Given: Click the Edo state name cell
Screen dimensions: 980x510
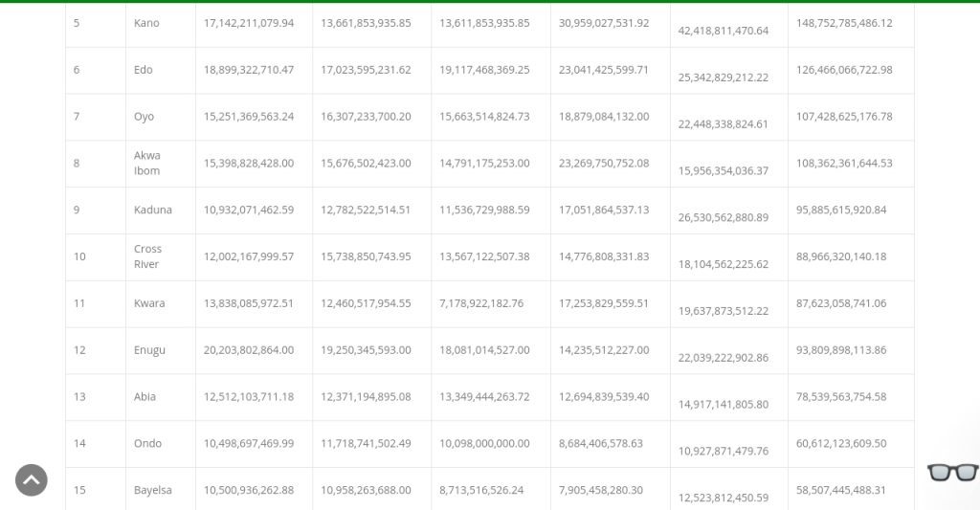Looking at the screenshot, I should (144, 70).
